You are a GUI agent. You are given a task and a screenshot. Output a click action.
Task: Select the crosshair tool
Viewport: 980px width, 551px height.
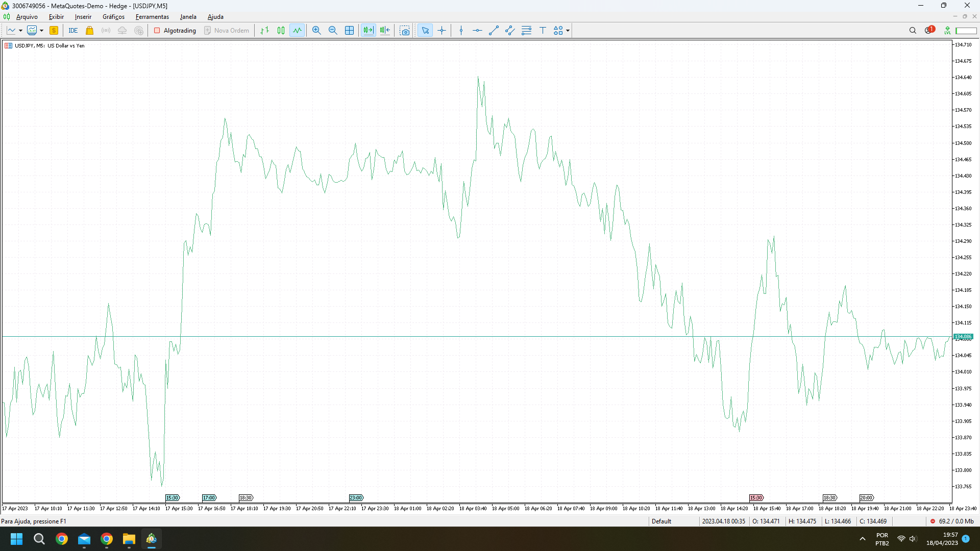point(442,31)
